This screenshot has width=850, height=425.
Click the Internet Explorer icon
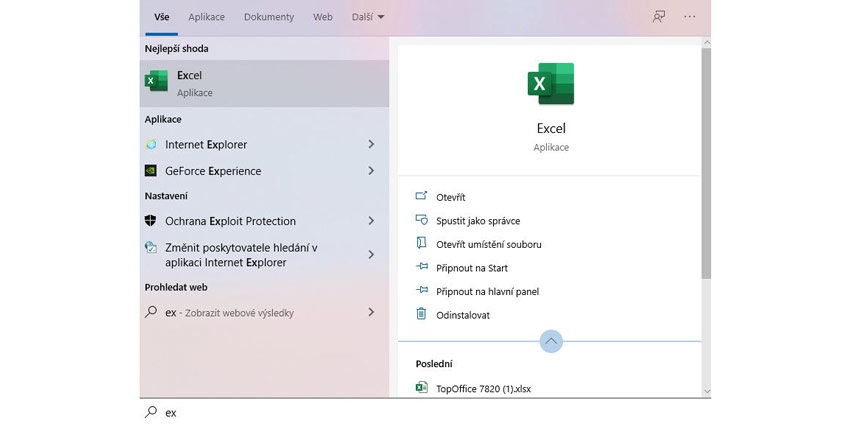(x=151, y=144)
